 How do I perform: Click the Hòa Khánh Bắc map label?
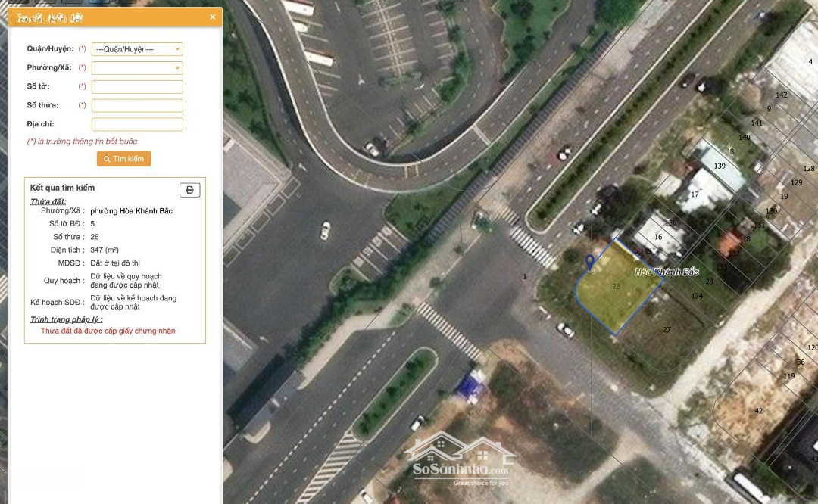point(667,272)
